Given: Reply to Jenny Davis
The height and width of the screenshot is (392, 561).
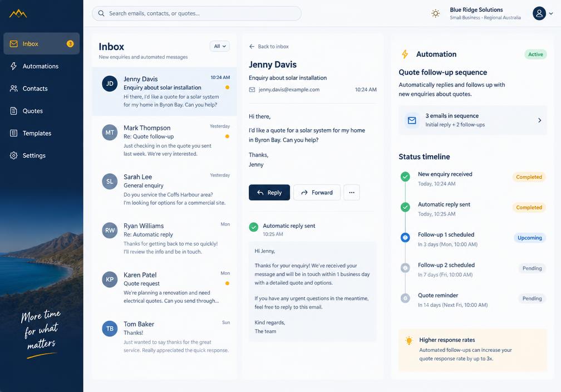Looking at the screenshot, I should [269, 193].
